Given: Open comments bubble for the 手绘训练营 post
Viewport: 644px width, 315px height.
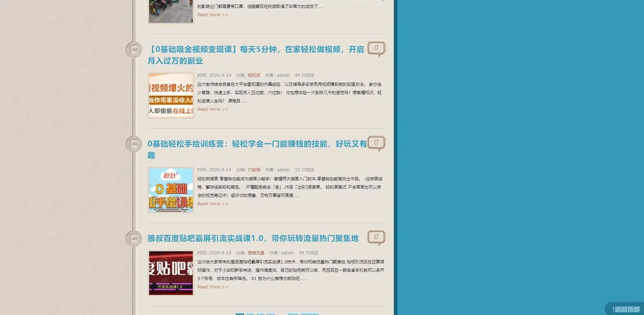Looking at the screenshot, I should pyautogui.click(x=376, y=143).
